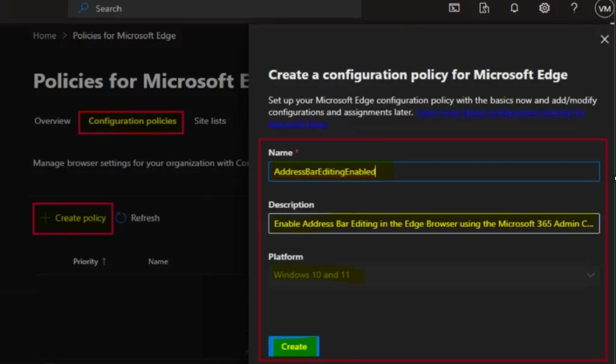Click the search magnifier icon
This screenshot has height=364, width=616.
point(83,8)
